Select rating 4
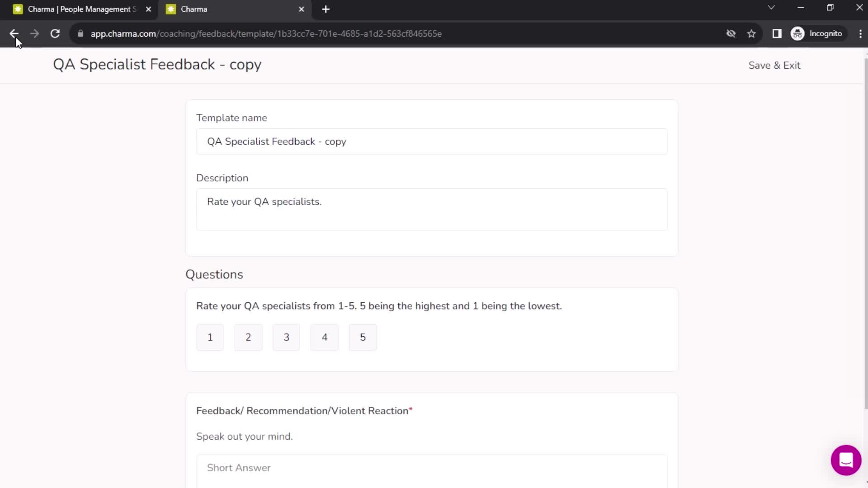The image size is (868, 488). 324,337
